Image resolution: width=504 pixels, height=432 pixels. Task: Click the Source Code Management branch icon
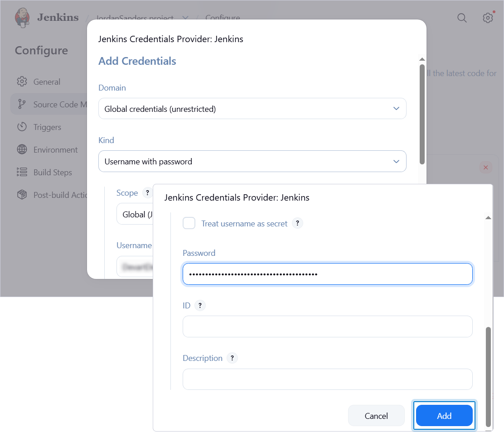(22, 104)
